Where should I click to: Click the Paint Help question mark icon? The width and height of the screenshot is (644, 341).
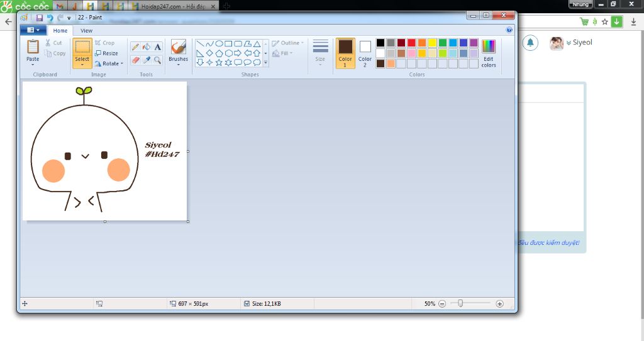(x=509, y=30)
